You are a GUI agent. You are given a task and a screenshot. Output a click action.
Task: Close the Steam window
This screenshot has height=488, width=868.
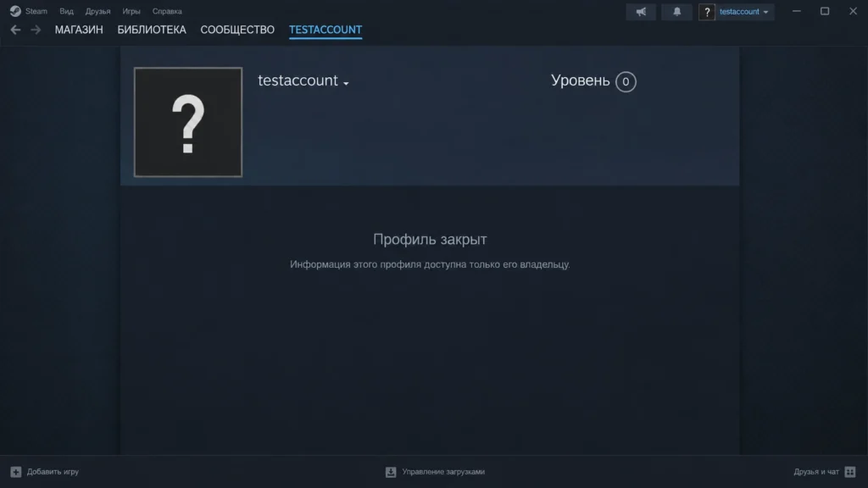853,11
